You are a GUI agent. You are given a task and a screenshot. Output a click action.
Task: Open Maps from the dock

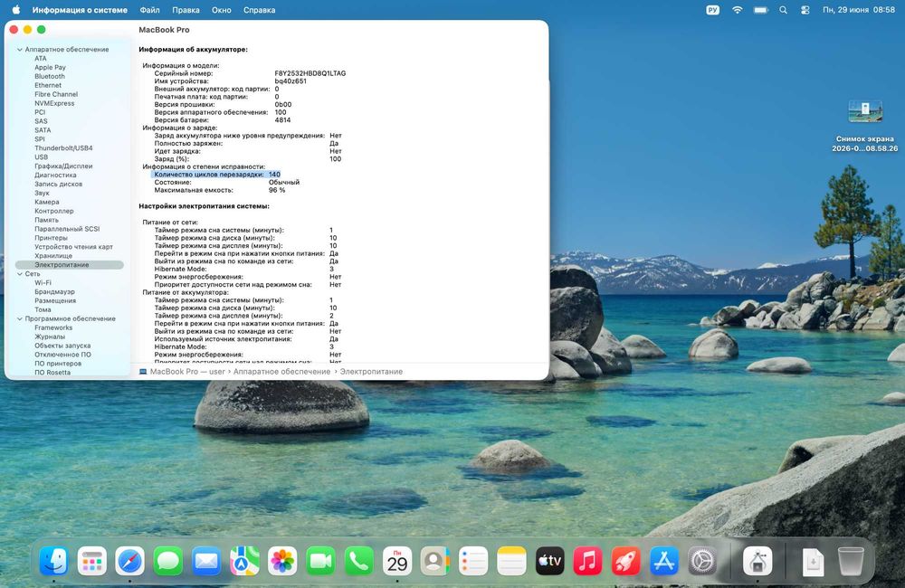pyautogui.click(x=244, y=561)
